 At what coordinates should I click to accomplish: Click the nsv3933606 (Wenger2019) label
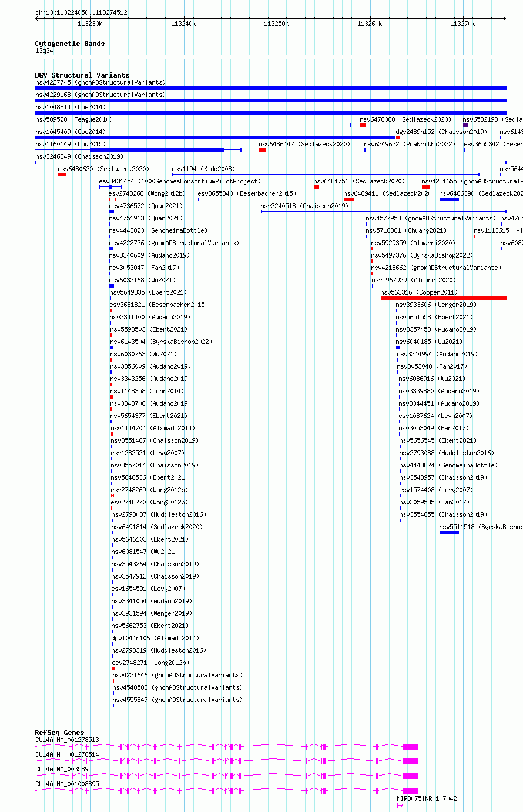(436, 305)
